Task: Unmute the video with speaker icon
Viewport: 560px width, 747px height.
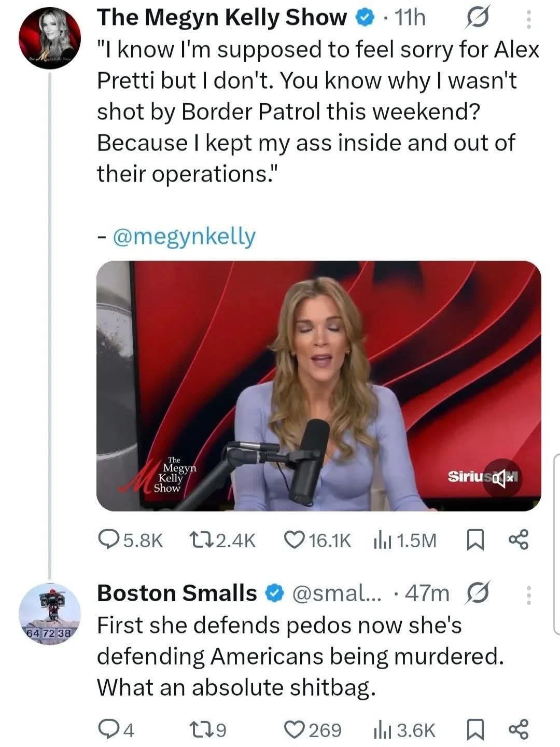Action: [x=501, y=477]
